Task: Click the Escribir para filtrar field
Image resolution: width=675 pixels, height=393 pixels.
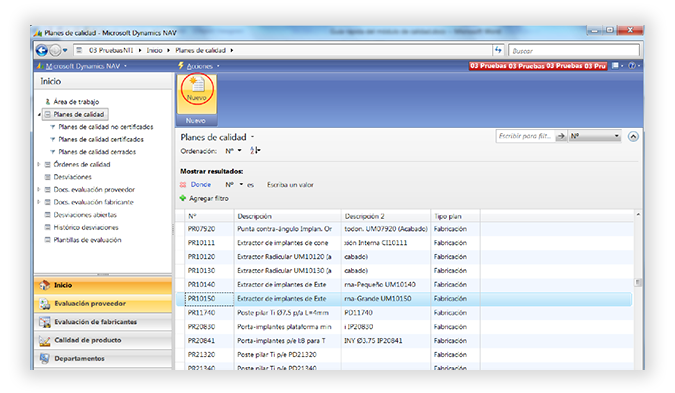Action: point(525,136)
